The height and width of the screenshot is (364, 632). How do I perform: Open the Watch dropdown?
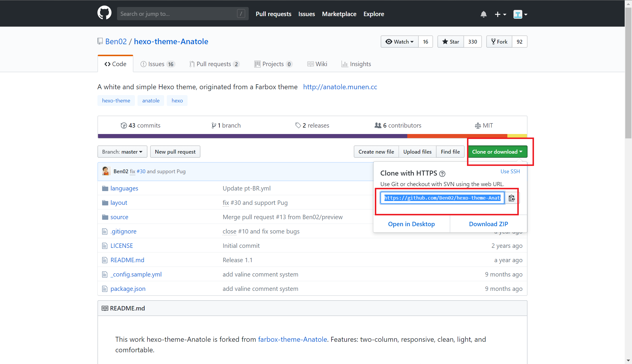click(x=400, y=42)
